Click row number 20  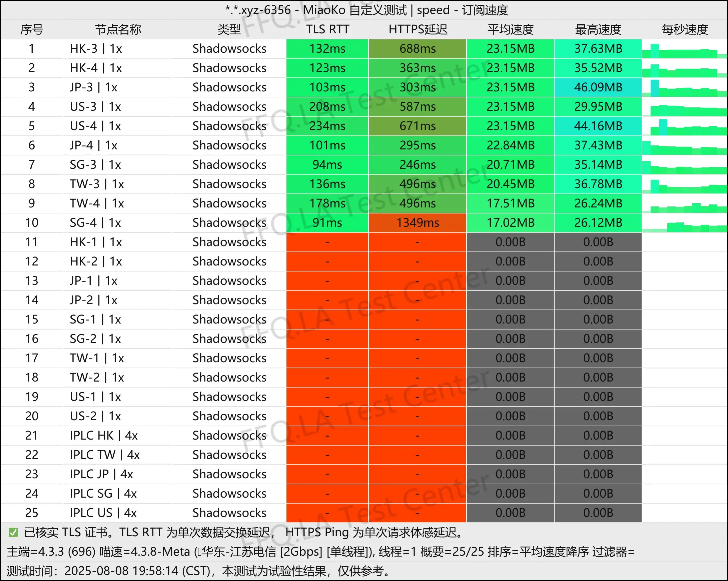pyautogui.click(x=32, y=417)
